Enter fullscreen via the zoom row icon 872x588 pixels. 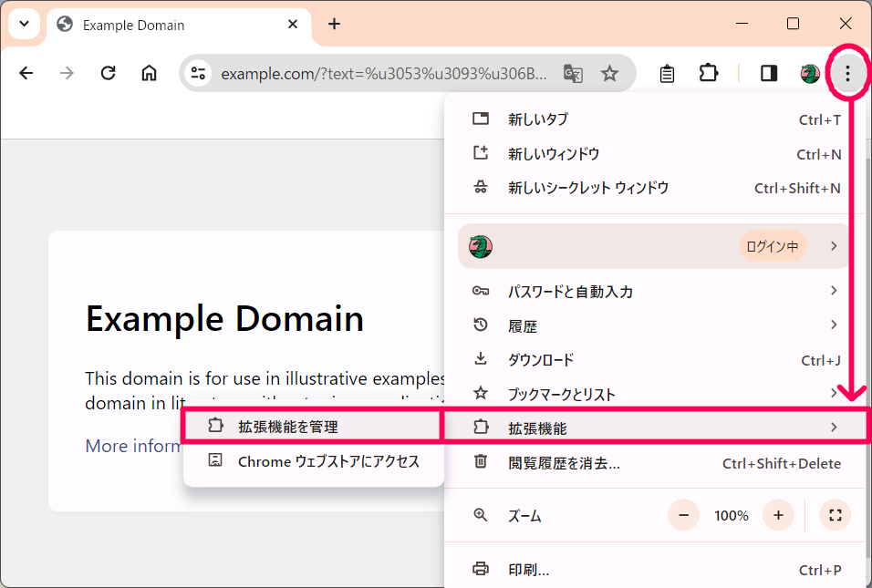point(835,515)
